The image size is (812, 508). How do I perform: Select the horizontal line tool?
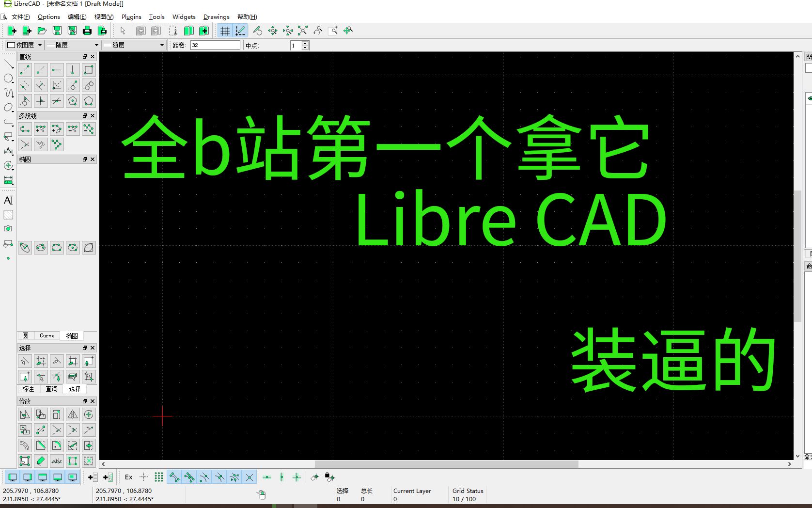click(x=57, y=70)
